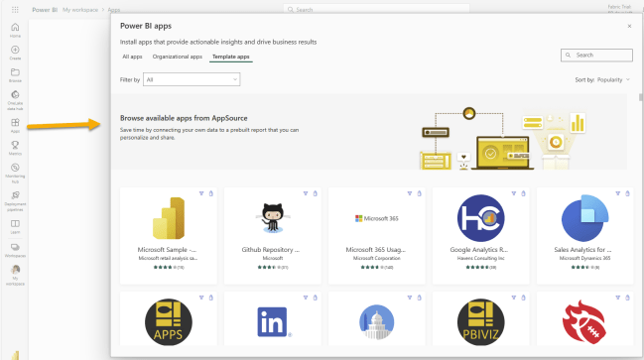The image size is (644, 360).
Task: Open Google Analytics R... app title
Action: coord(479,250)
